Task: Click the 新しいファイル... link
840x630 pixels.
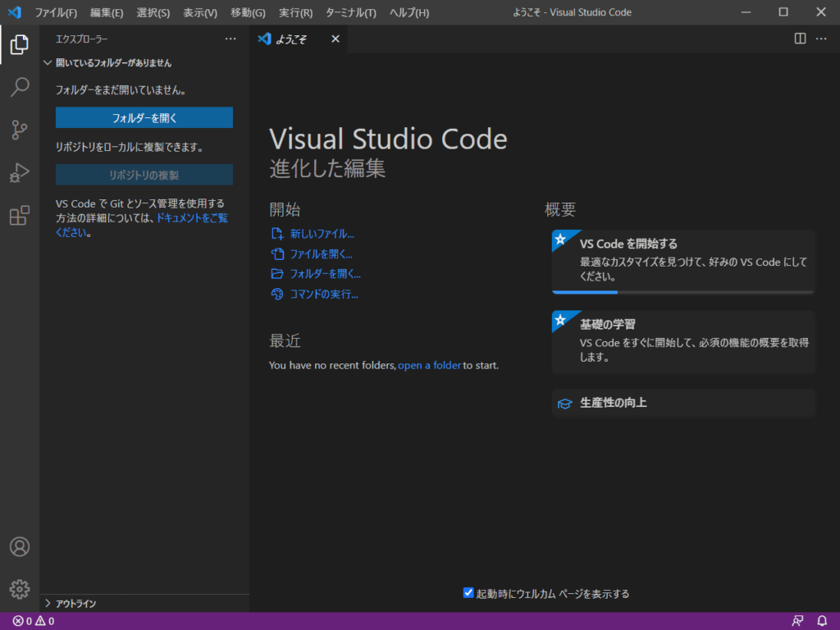Action: click(x=322, y=234)
